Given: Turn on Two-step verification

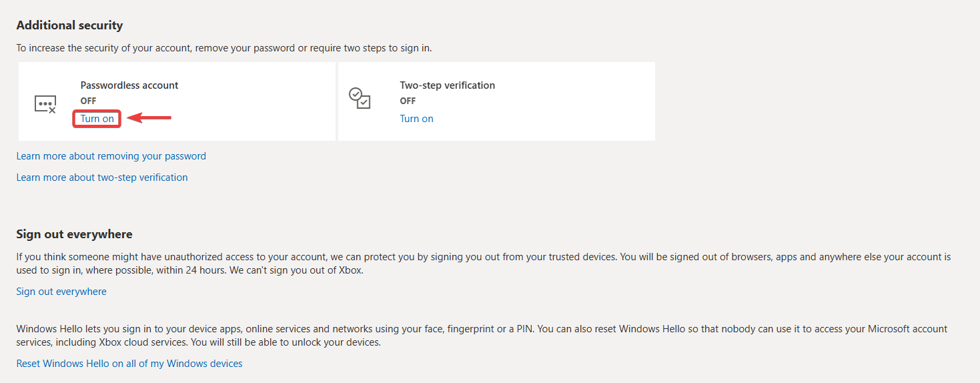Looking at the screenshot, I should [x=416, y=119].
